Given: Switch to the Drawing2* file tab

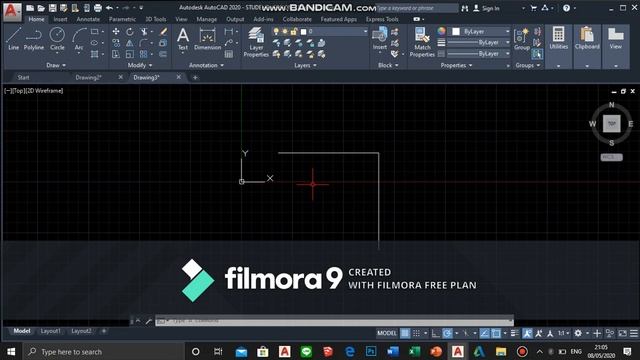Looking at the screenshot, I should (x=88, y=77).
